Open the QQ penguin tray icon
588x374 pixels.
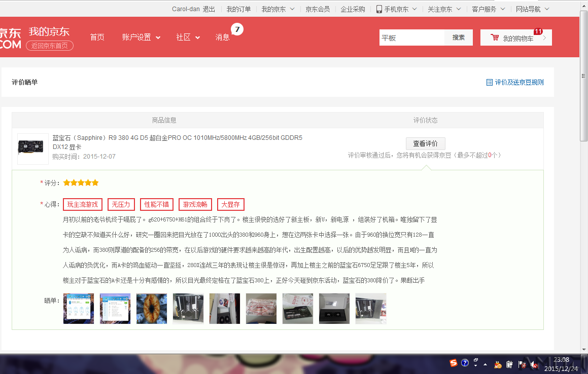(498, 364)
